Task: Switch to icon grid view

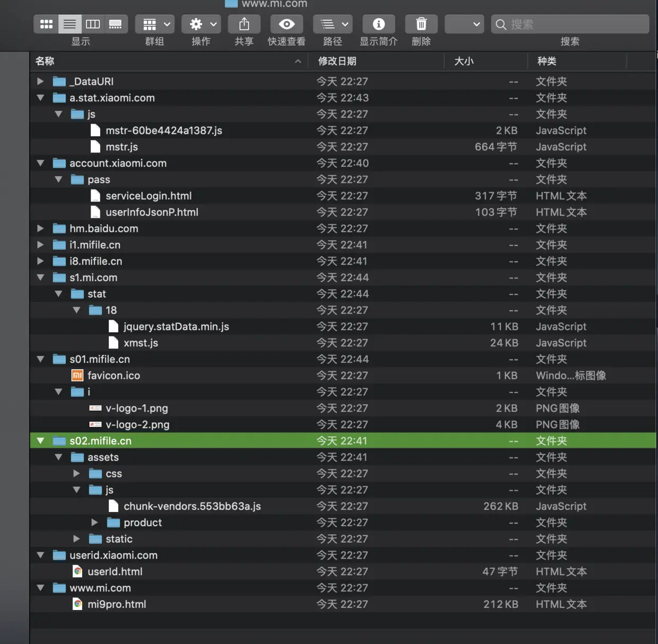Action: click(x=46, y=24)
